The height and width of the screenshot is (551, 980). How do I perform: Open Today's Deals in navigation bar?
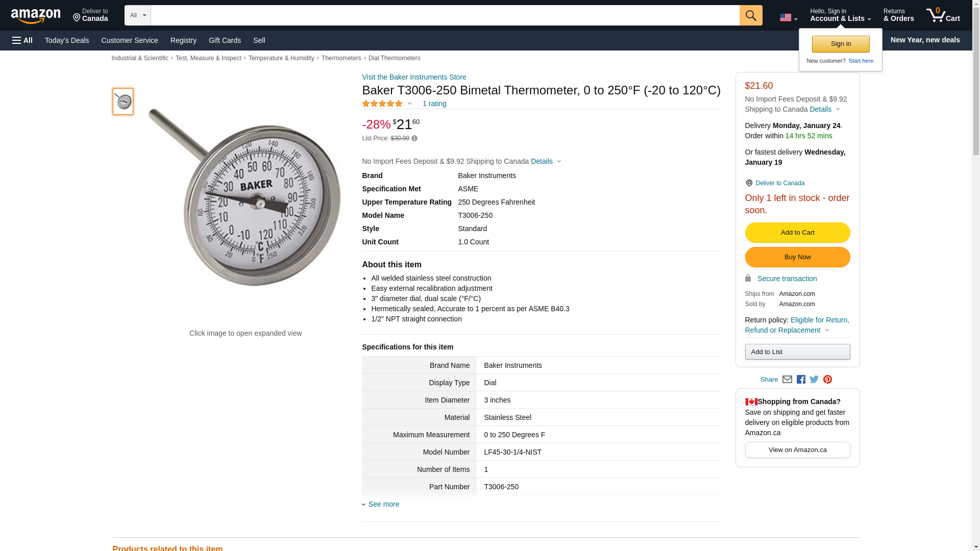pyautogui.click(x=67, y=40)
